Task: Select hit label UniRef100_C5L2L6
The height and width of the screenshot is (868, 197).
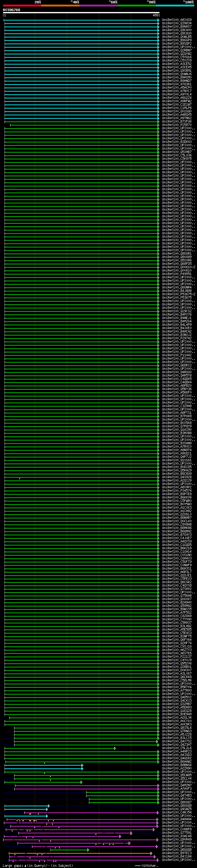Action: pos(177,748)
